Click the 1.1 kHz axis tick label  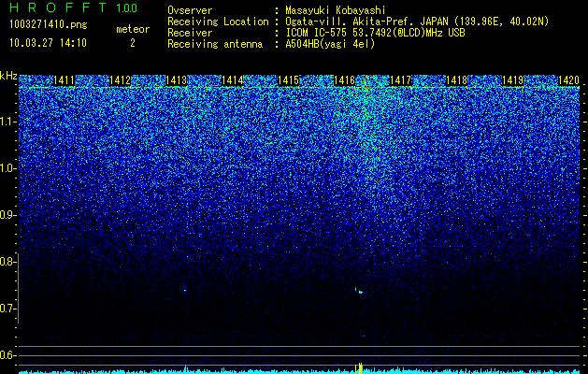[7, 122]
